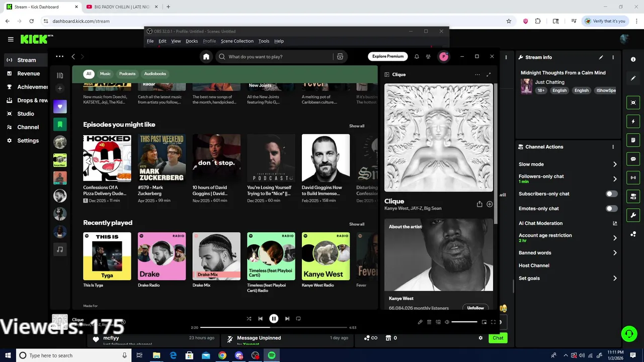
Task: Expand Set goals options
Action: click(615, 278)
